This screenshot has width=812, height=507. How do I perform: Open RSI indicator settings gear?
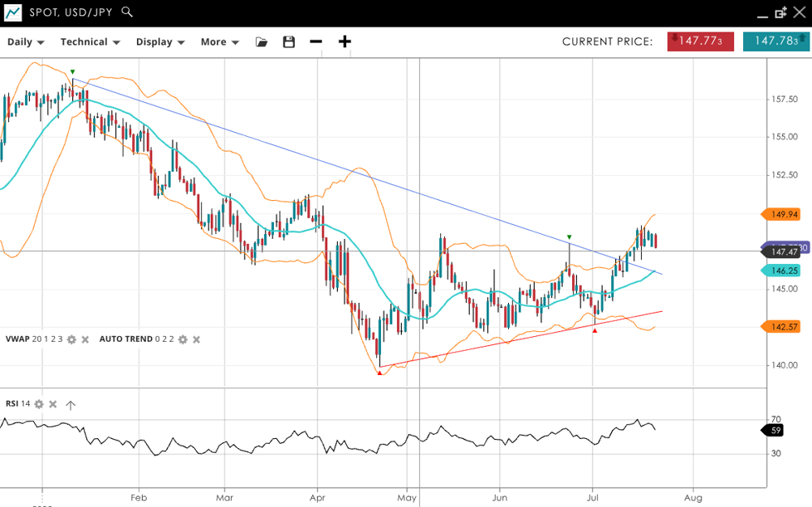pyautogui.click(x=38, y=404)
